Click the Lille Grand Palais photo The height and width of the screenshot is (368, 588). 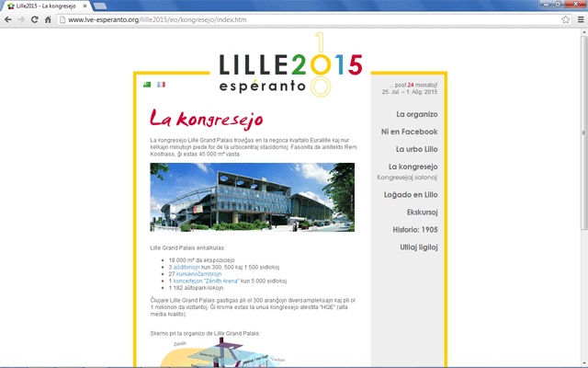click(253, 197)
